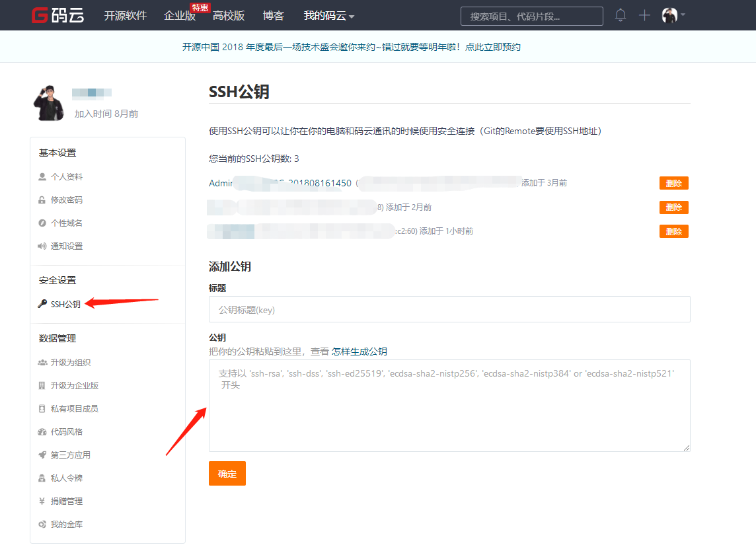Open the 码云 logo homepage
Screen dimensions: 756x555
click(x=58, y=15)
